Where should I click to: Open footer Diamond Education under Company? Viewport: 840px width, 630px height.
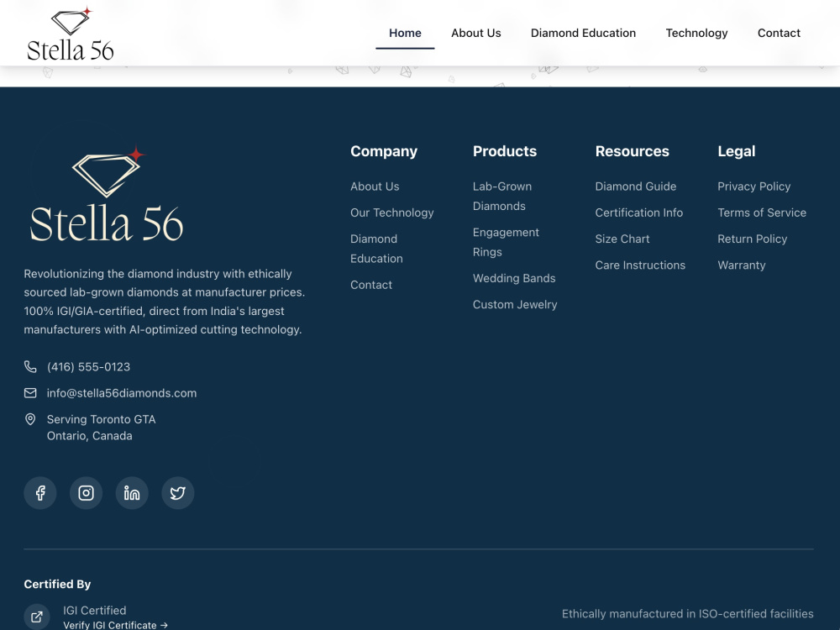(376, 249)
